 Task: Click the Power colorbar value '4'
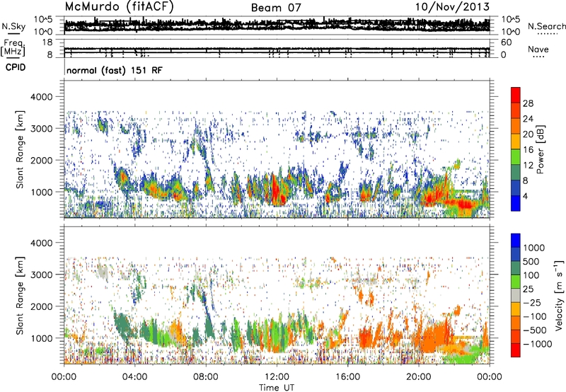pyautogui.click(x=525, y=196)
